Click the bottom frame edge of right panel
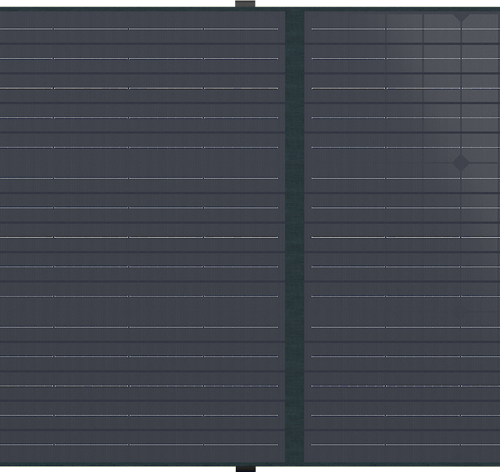 pos(402,464)
